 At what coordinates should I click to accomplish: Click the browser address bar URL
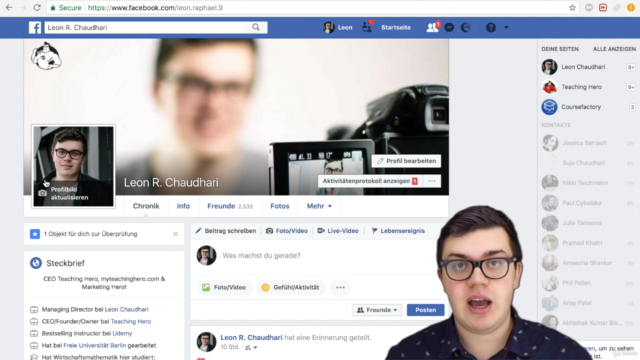pos(155,8)
